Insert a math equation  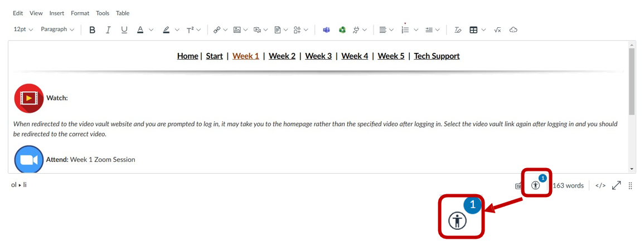point(497,30)
